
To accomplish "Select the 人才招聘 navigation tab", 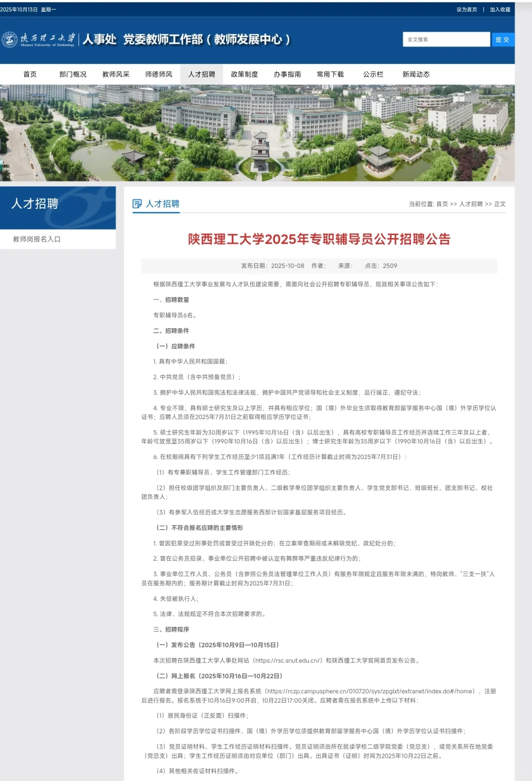I will click(x=201, y=74).
